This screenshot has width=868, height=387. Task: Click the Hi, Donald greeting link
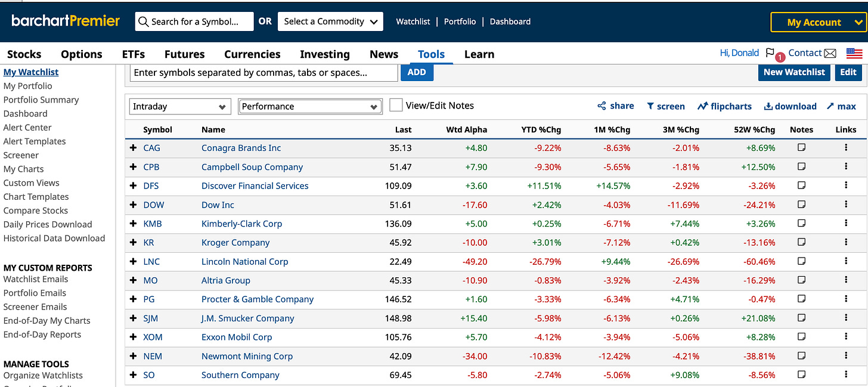(739, 53)
